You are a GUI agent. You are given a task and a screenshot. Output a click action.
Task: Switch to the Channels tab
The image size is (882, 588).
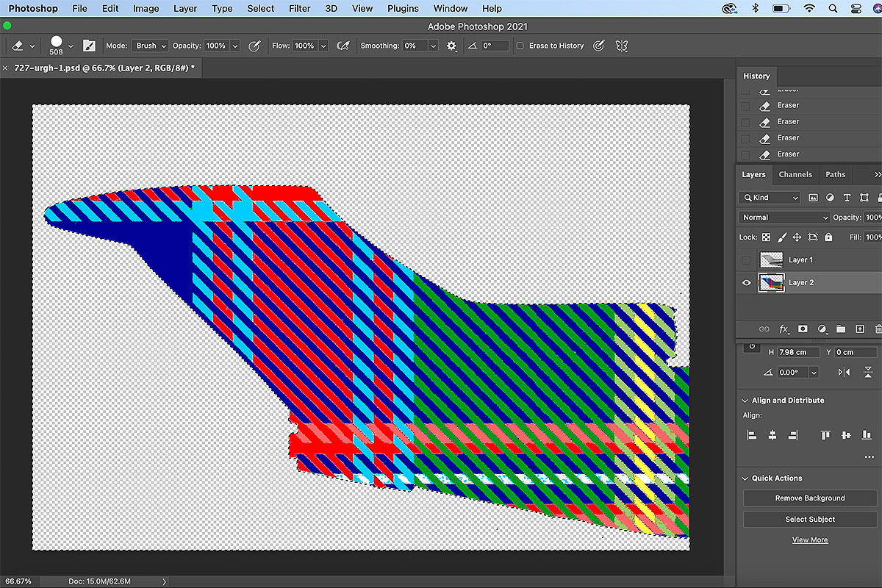coord(795,175)
